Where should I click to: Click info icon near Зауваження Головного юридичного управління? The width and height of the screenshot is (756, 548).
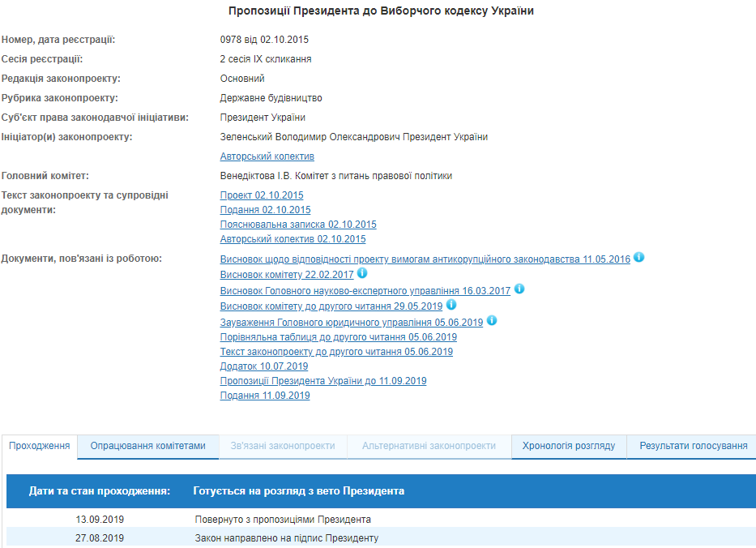(x=493, y=320)
